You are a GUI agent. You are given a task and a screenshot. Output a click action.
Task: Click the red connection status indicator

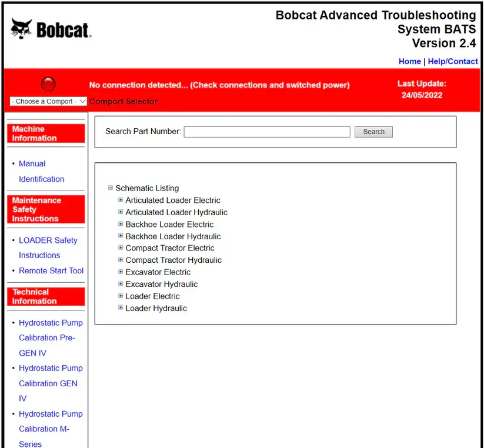(x=48, y=84)
